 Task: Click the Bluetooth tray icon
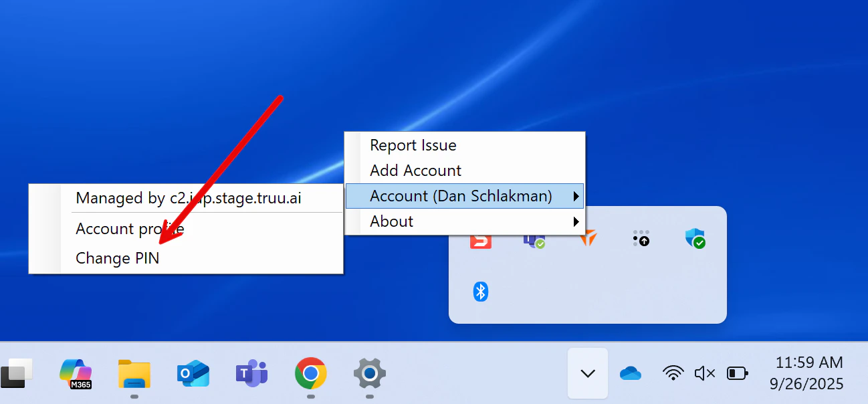click(481, 292)
